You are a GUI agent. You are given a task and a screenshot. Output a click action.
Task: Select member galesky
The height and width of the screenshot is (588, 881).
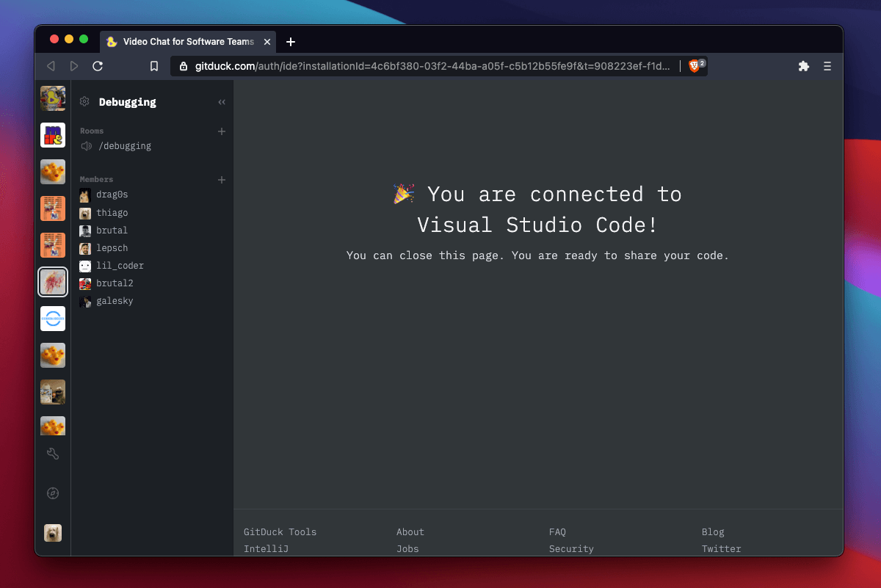(115, 301)
